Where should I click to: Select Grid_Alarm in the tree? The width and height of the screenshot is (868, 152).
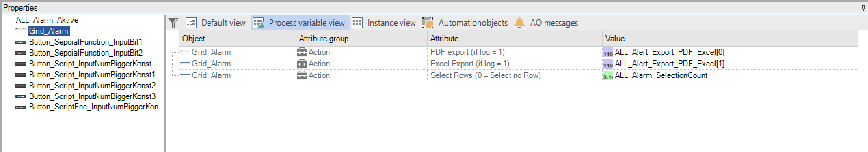tap(49, 31)
